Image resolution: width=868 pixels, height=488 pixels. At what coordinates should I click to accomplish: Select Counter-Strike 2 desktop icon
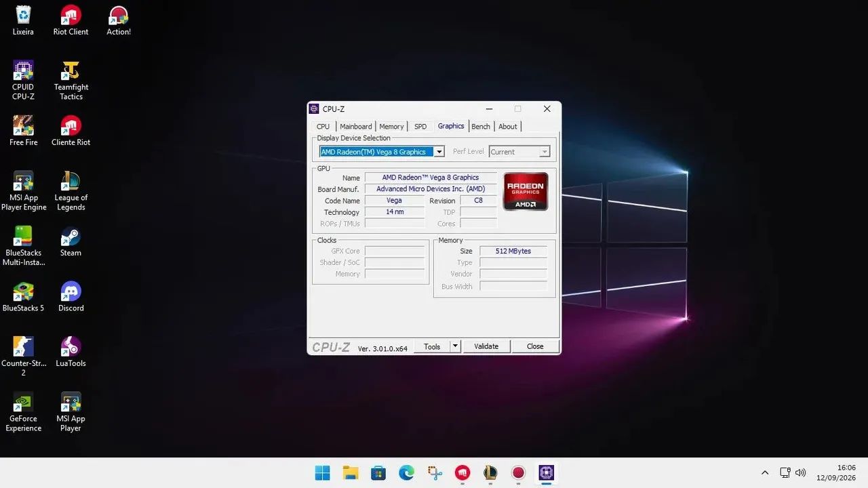tap(23, 357)
